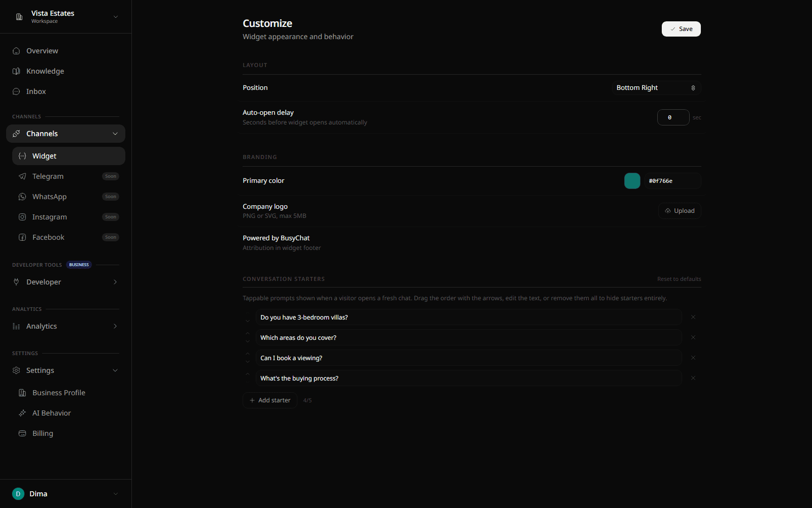The image size is (812, 508).
Task: Open the Knowledge book icon
Action: click(16, 71)
